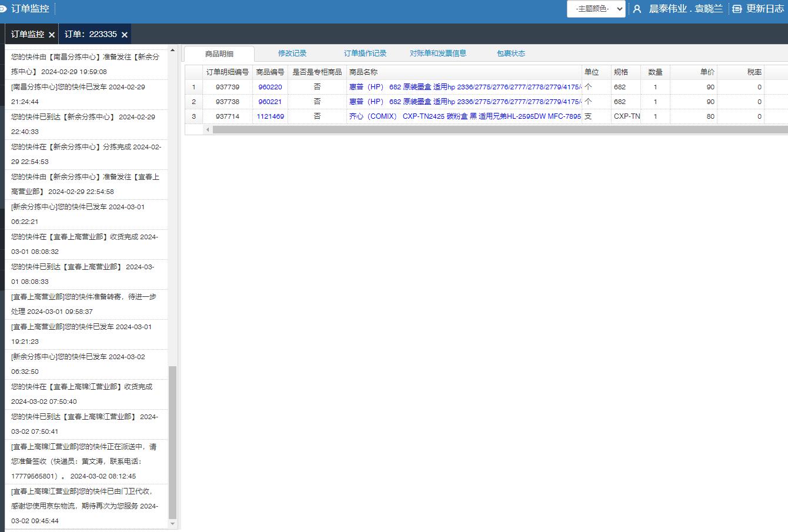
Task: Open the 商品明细 tab
Action: (219, 53)
